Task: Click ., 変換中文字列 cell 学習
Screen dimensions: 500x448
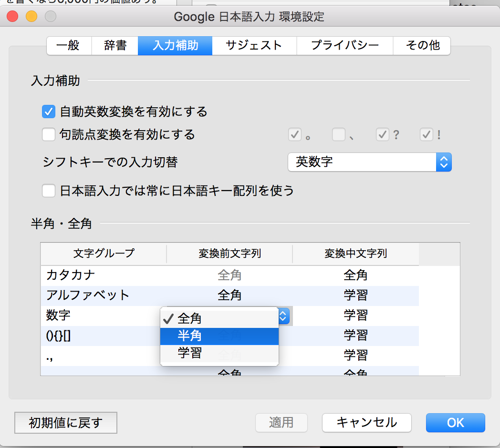Action: point(355,355)
